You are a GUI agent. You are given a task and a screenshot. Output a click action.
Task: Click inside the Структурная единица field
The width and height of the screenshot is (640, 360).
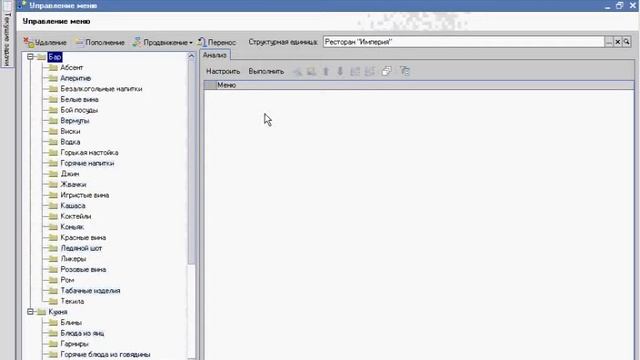click(464, 42)
